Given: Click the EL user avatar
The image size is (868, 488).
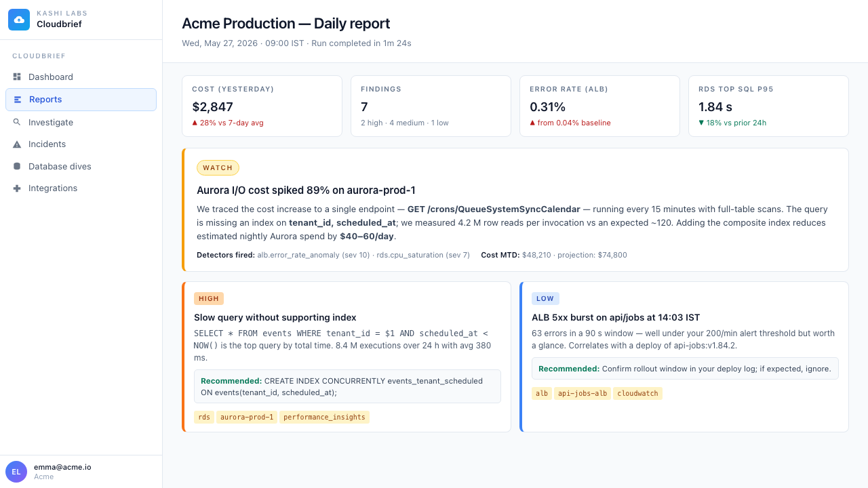Looking at the screenshot, I should [16, 472].
